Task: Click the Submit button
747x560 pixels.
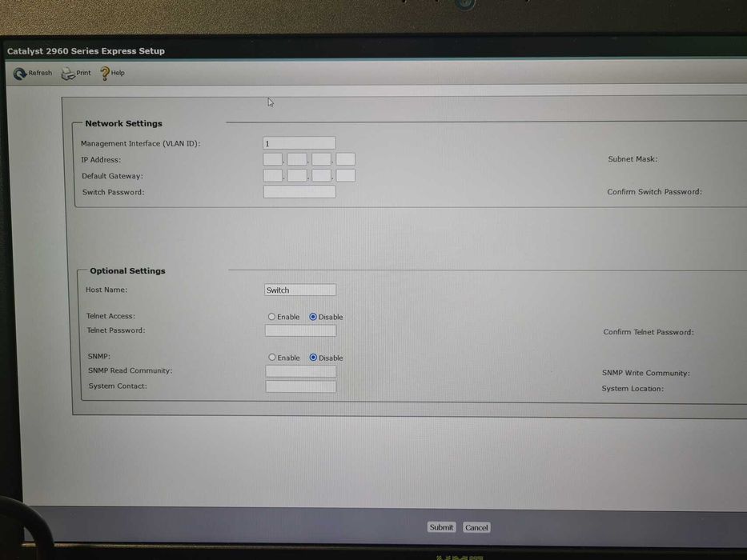Action: [x=442, y=527]
